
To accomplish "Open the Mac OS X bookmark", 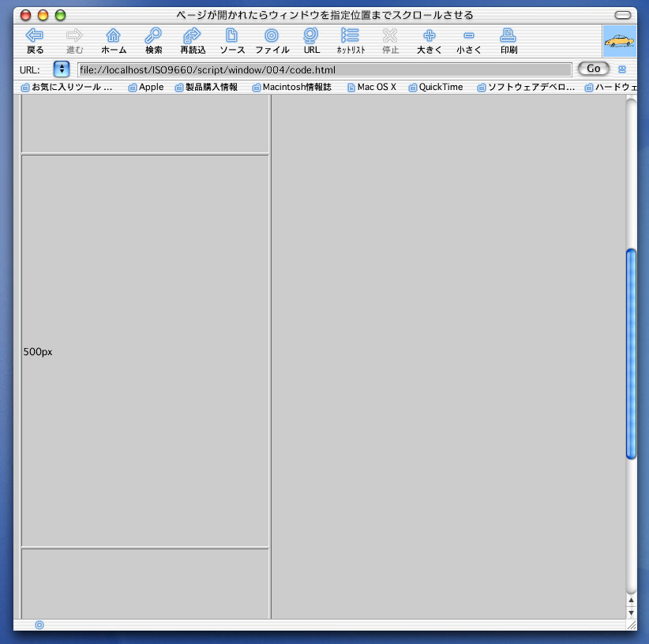I will tap(371, 88).
